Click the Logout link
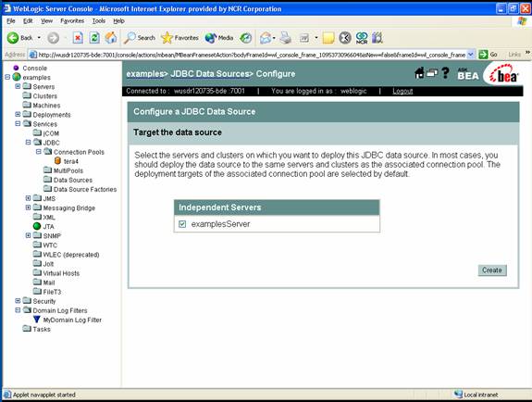 point(402,91)
